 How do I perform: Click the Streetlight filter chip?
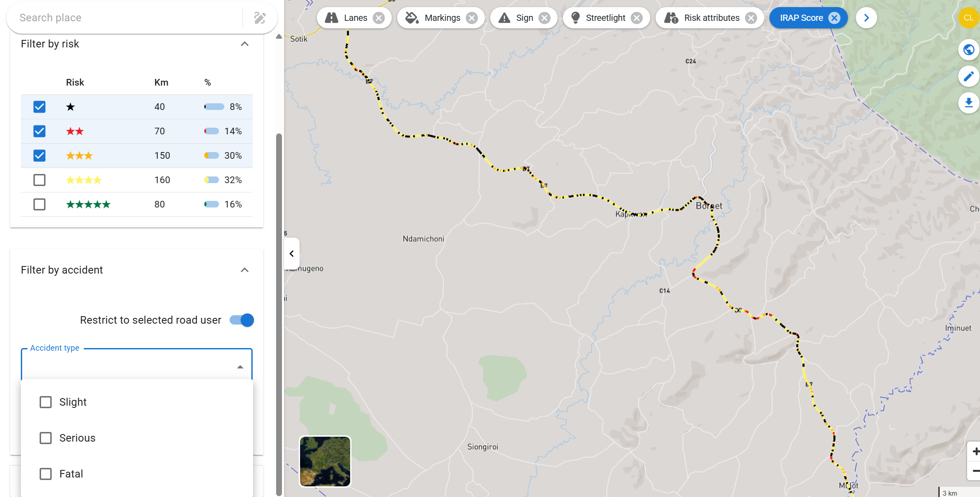pyautogui.click(x=605, y=18)
